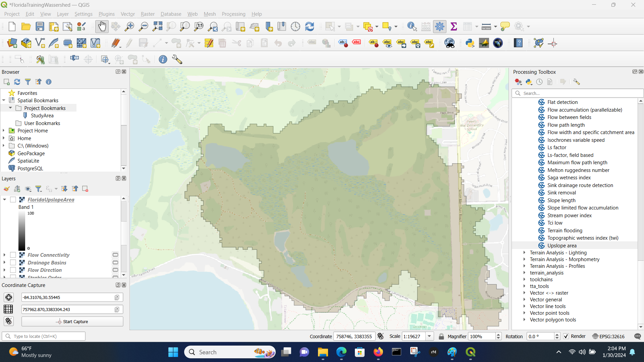The image size is (644, 362).
Task: Click the Refresh map icon
Action: click(x=310, y=26)
